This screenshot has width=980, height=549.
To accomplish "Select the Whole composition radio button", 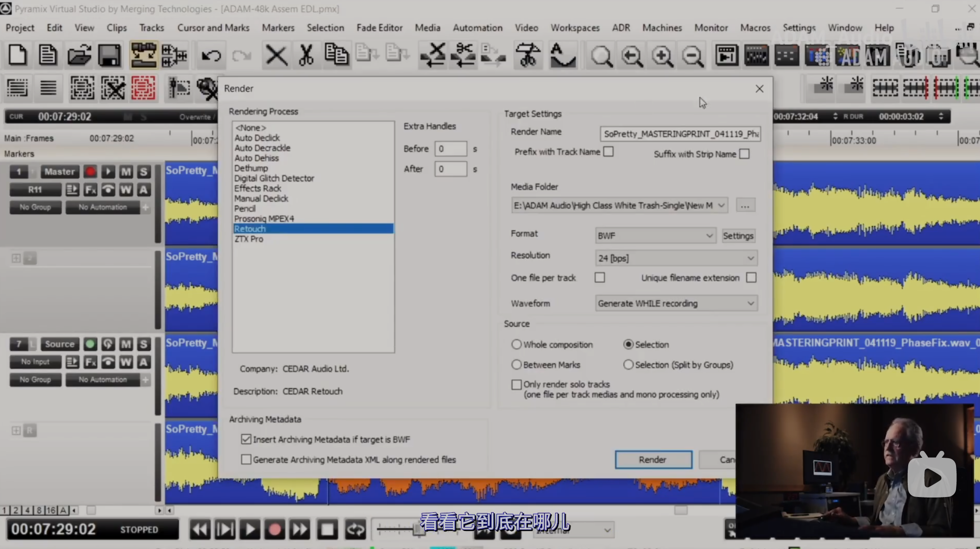I will pyautogui.click(x=516, y=344).
